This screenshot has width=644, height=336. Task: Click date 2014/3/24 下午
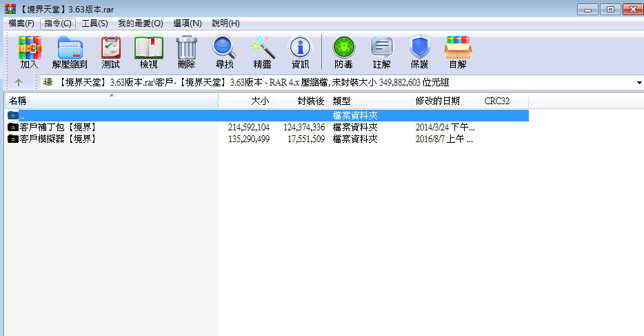(x=445, y=128)
